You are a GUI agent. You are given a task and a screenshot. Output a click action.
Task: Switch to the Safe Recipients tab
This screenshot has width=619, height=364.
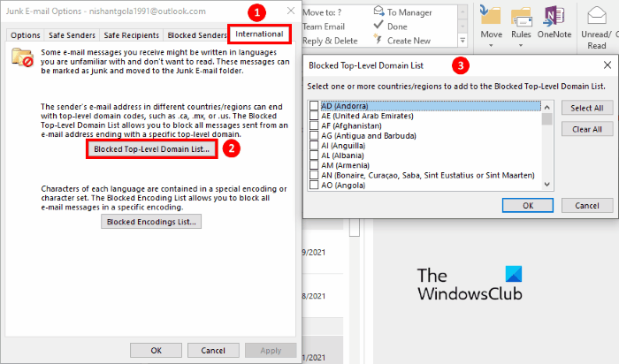pos(131,35)
